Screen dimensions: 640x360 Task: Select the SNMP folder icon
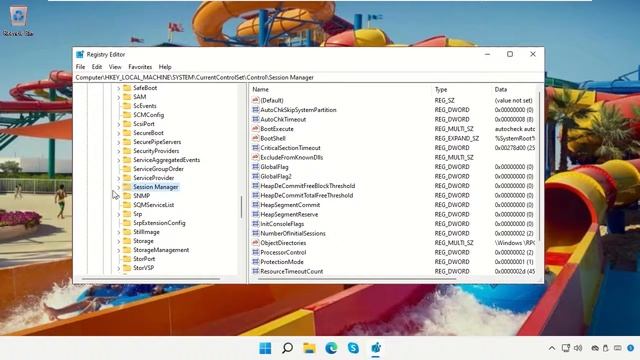[x=127, y=196]
